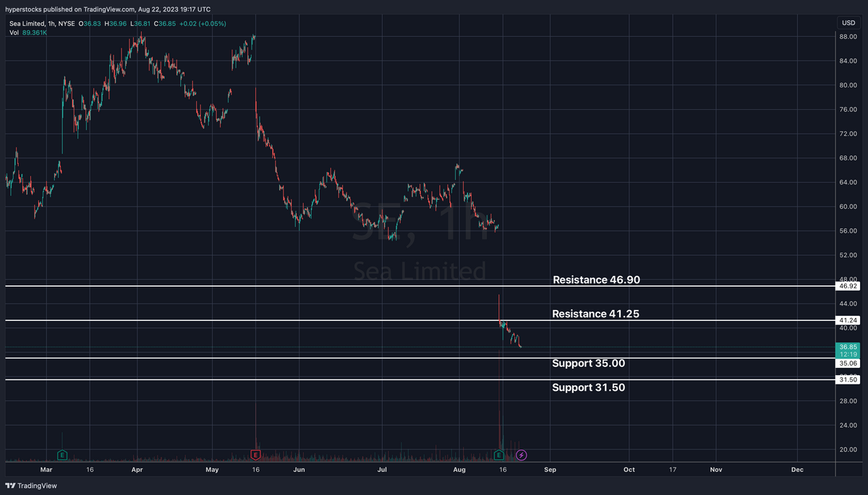Viewport: 868px width, 495px height.
Task: Select the 'Support 35.00' text label
Action: pos(588,363)
